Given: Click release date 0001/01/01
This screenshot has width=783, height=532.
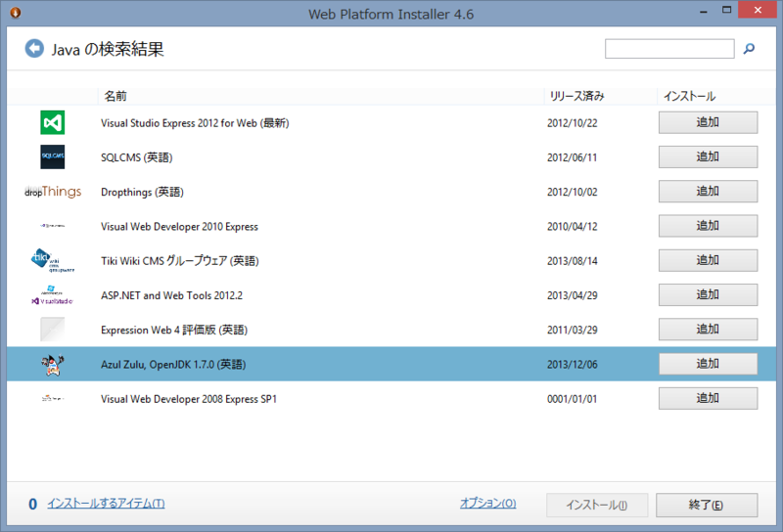Looking at the screenshot, I should point(573,398).
